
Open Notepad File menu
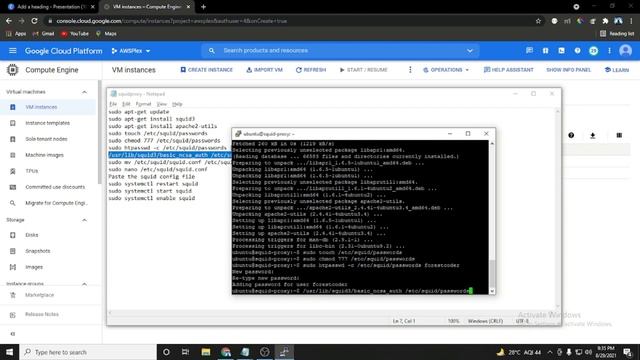click(113, 104)
